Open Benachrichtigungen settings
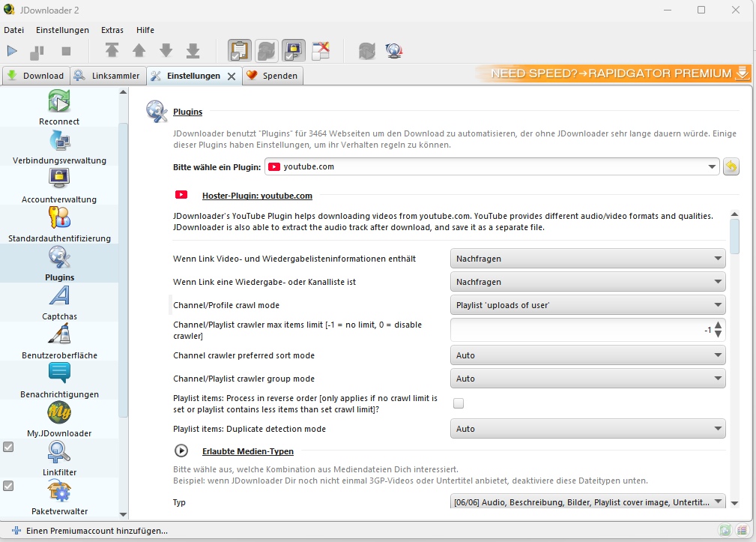This screenshot has width=756, height=542. (x=59, y=381)
